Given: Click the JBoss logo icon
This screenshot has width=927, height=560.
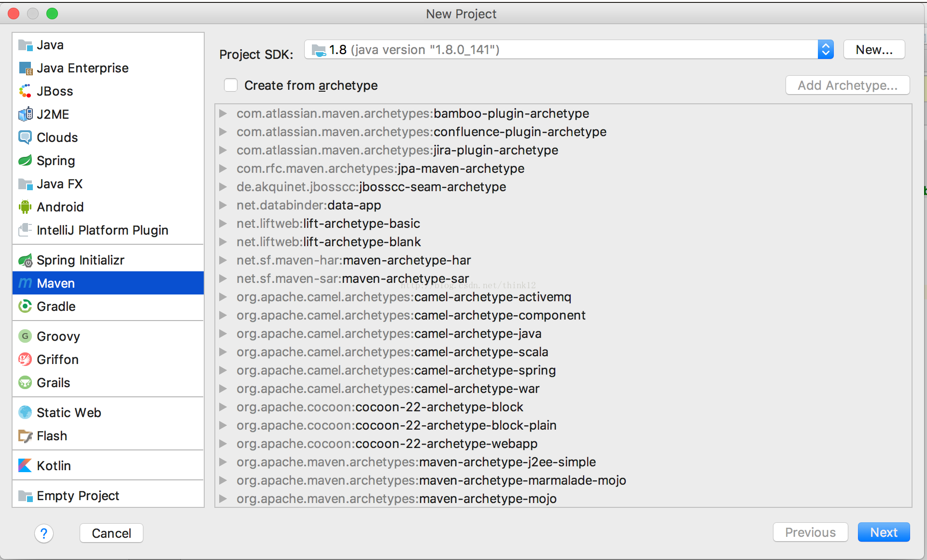Looking at the screenshot, I should (25, 91).
